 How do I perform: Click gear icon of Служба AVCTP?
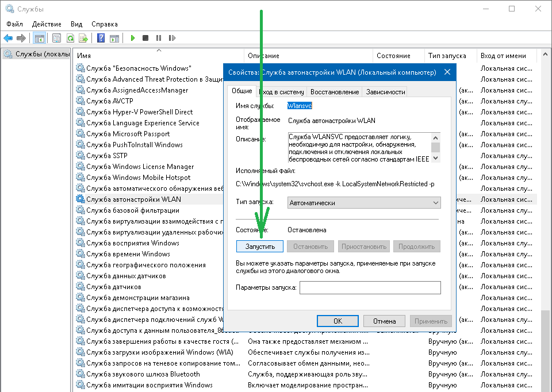tap(80, 101)
